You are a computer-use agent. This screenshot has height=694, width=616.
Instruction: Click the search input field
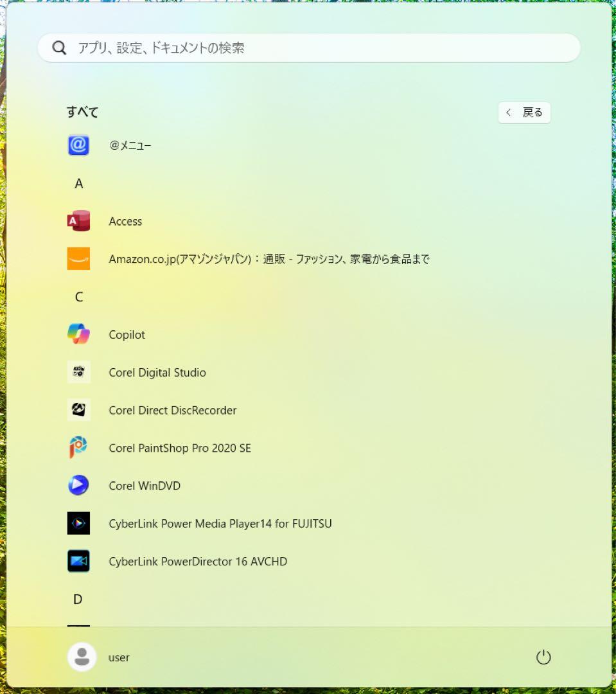click(x=308, y=47)
